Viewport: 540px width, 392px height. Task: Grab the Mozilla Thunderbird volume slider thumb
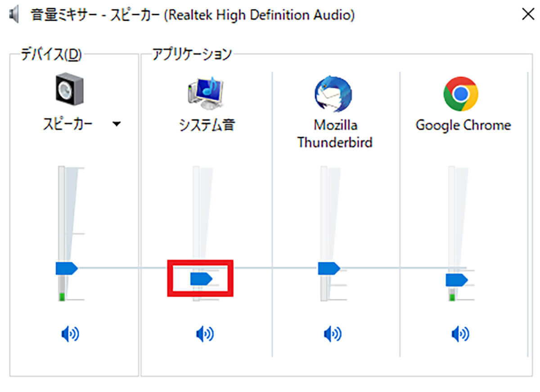click(328, 268)
